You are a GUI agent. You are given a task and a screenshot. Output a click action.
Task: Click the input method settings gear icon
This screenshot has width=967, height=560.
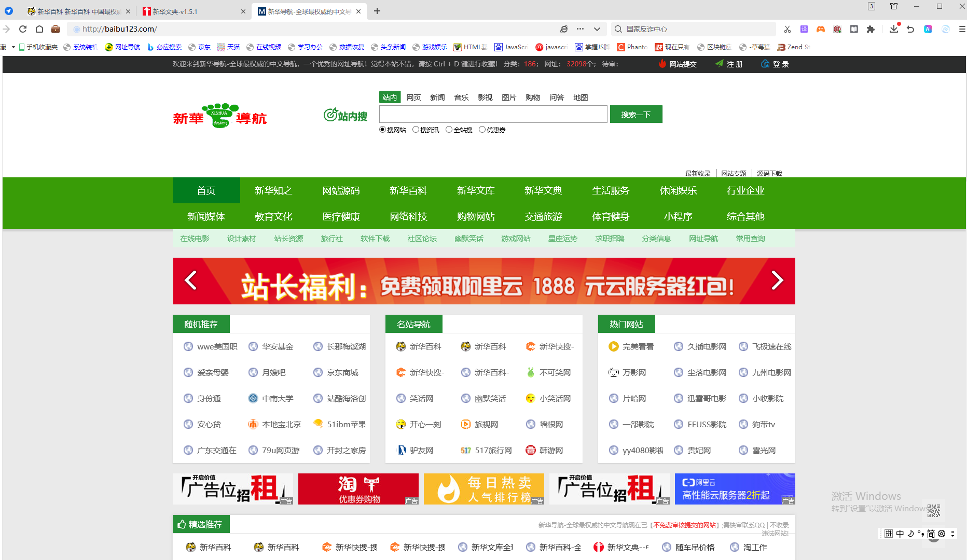942,534
